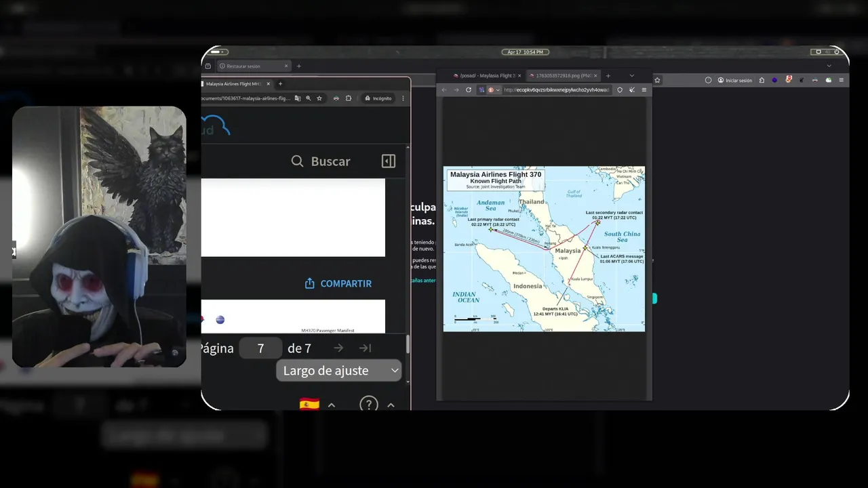Click the page number field showing 7
The image size is (868, 488).
260,348
